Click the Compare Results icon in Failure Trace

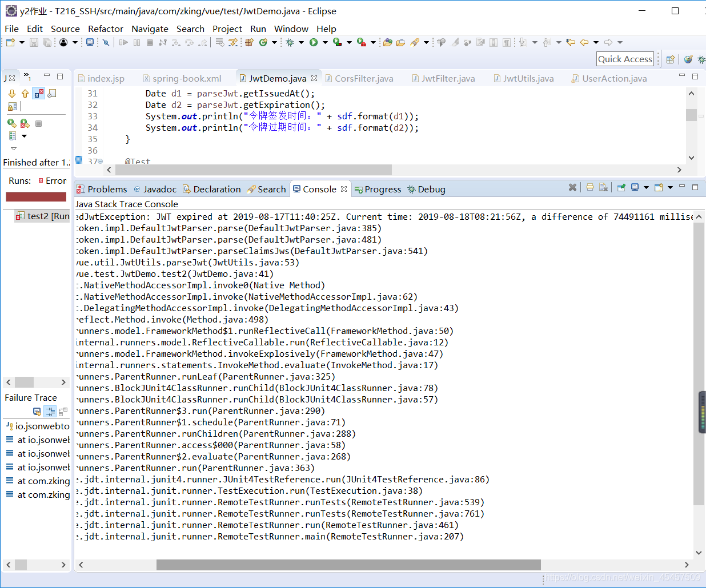[x=63, y=411]
